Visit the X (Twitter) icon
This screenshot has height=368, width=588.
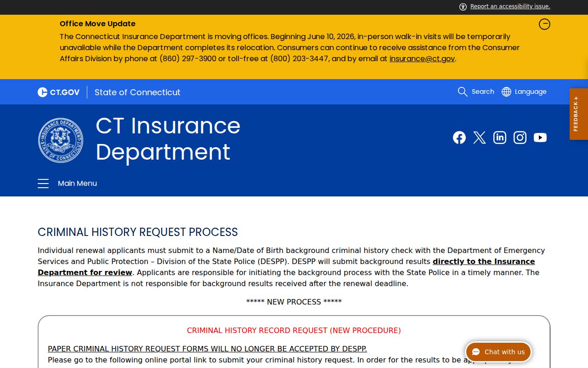(x=480, y=138)
